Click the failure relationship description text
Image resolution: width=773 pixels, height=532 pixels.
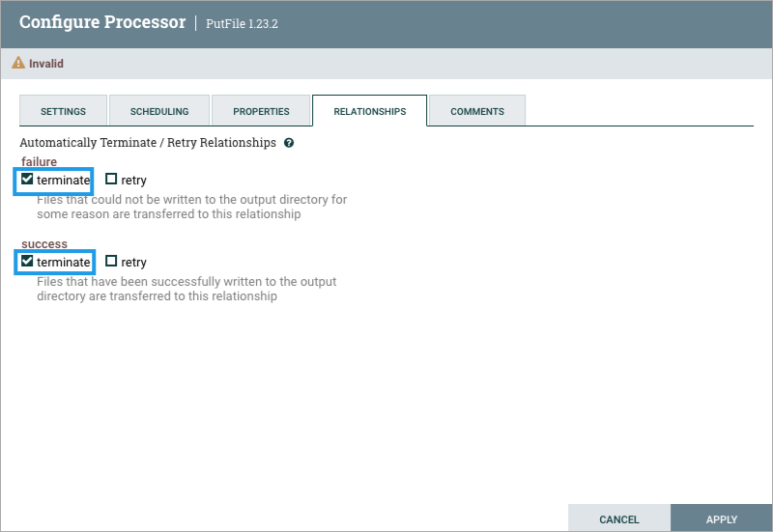191,207
